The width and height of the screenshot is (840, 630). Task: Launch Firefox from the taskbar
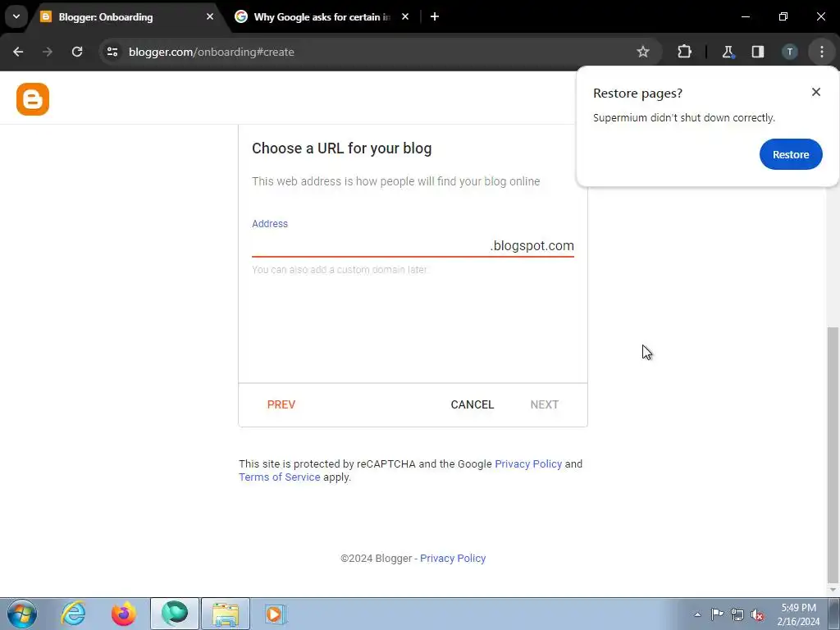point(124,614)
